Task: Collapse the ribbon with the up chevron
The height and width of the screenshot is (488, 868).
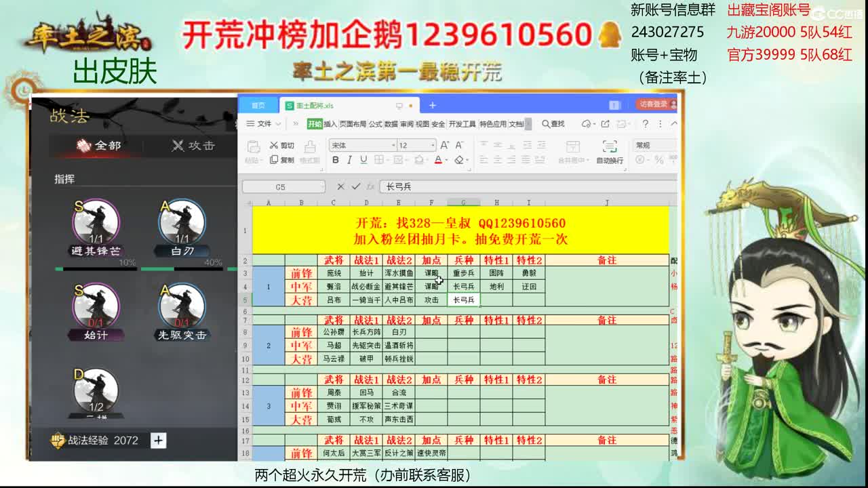Action: (673, 124)
